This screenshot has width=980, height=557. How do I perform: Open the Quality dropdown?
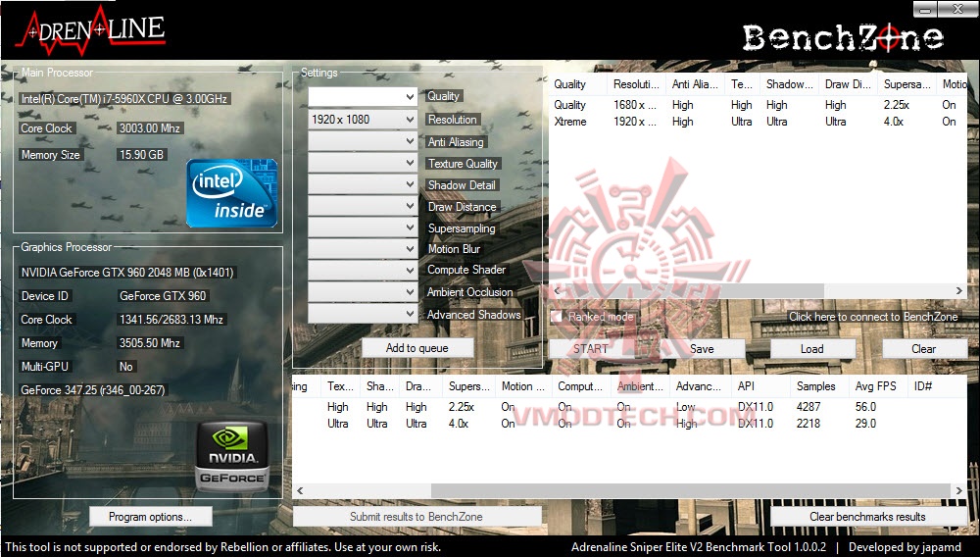[x=363, y=96]
